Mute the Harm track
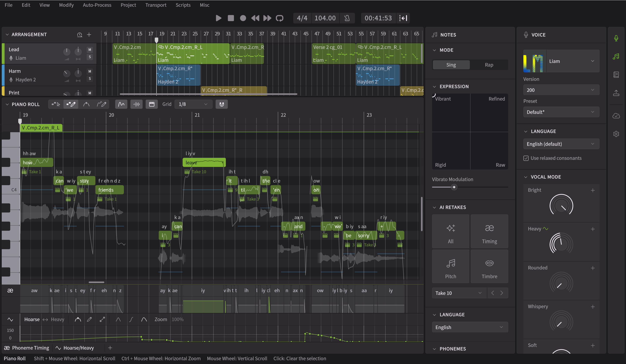 90,71
